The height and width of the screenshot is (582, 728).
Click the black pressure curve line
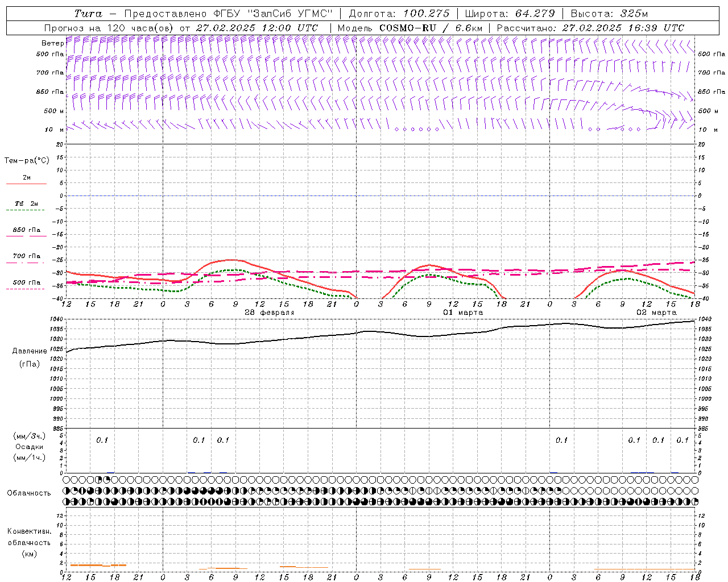(x=381, y=331)
